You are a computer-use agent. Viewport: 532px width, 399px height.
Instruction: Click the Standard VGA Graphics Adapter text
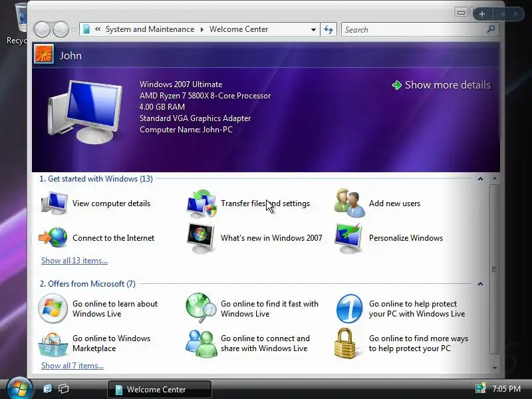tap(195, 118)
